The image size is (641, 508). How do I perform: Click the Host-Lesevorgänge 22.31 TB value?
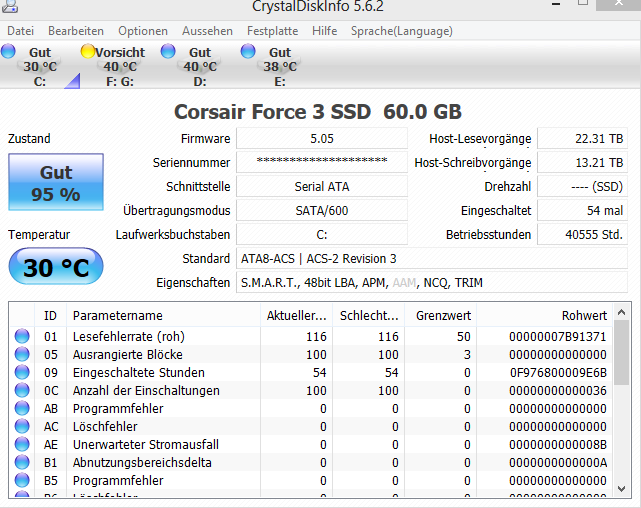click(x=582, y=139)
